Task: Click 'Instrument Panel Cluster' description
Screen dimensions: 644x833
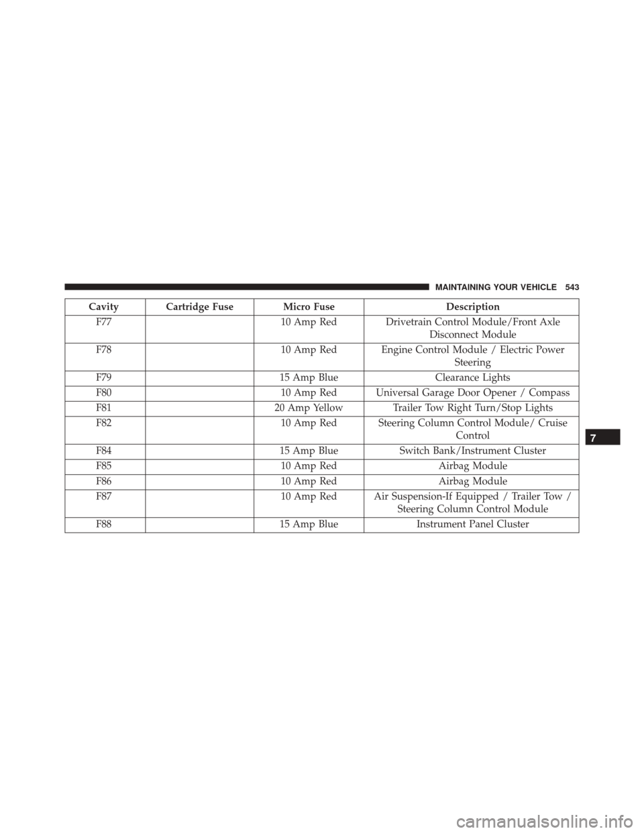Action: pos(473,524)
